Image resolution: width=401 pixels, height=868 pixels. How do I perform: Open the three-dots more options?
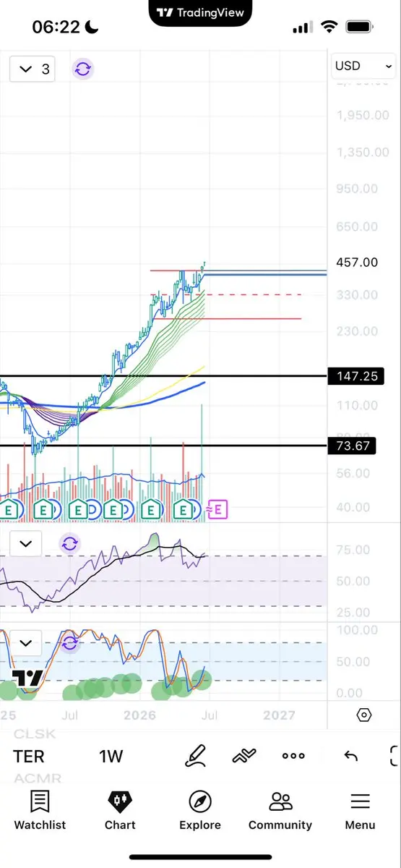coord(293,756)
